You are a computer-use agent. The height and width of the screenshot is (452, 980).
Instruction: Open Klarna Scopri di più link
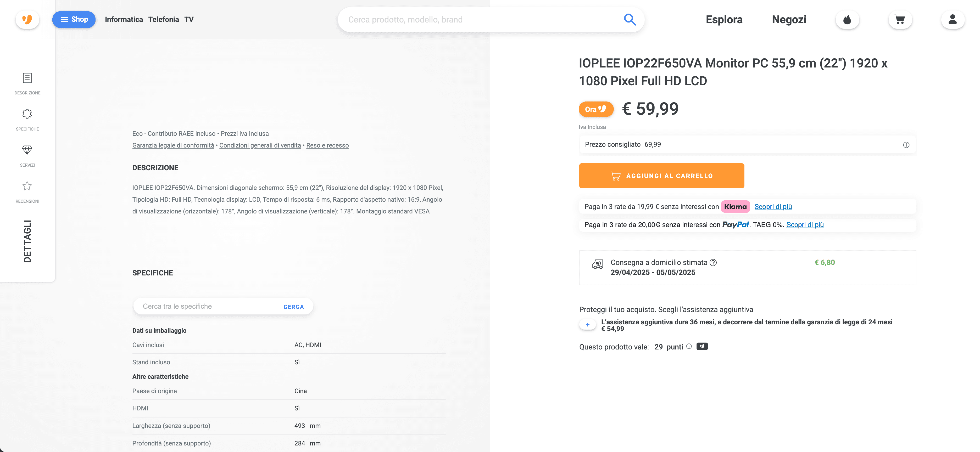tap(773, 207)
